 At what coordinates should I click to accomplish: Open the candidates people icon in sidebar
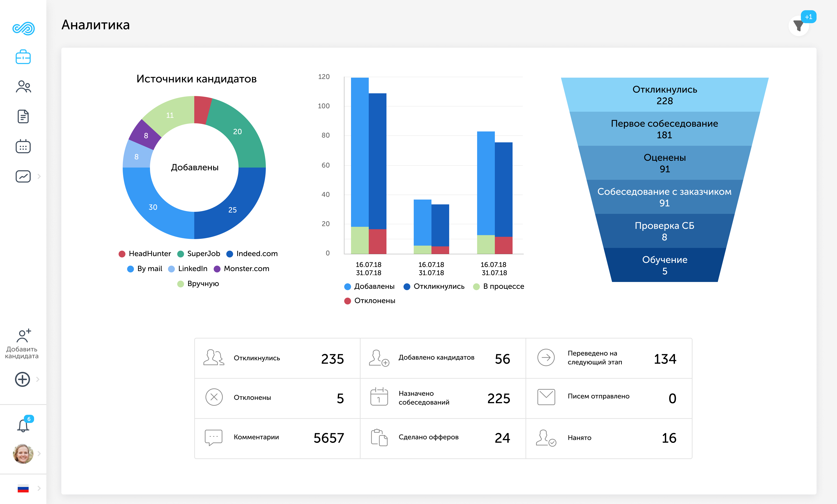click(23, 86)
